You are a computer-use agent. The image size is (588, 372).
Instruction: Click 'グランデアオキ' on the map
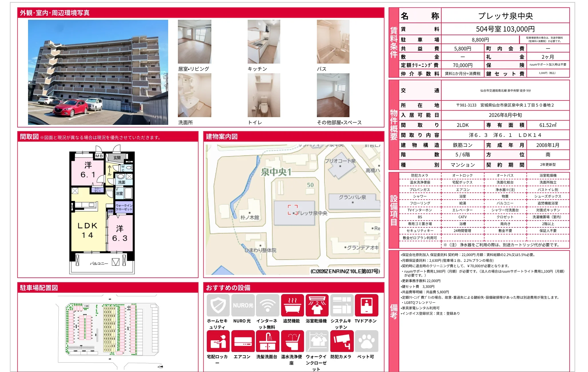(x=363, y=247)
